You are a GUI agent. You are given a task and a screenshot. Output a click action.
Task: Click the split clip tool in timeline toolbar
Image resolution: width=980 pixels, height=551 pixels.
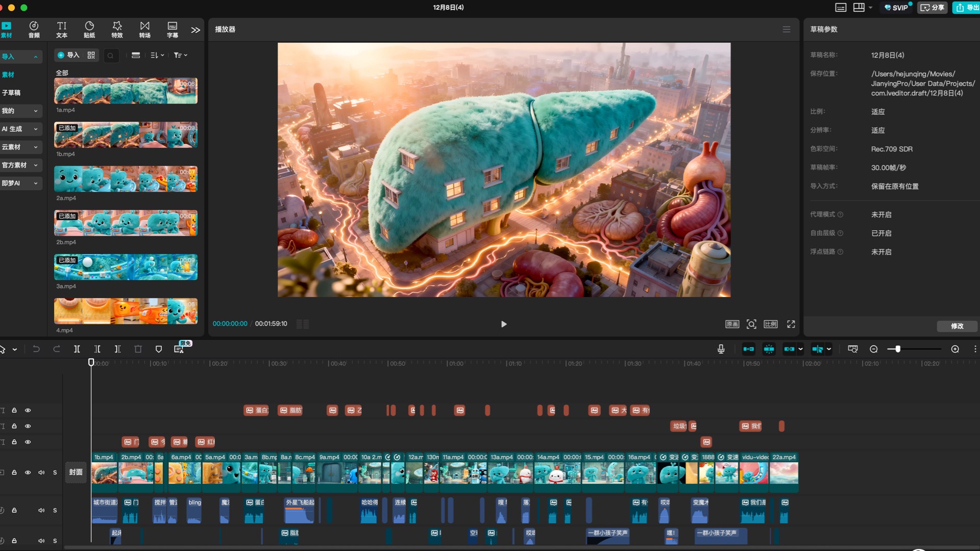click(77, 349)
